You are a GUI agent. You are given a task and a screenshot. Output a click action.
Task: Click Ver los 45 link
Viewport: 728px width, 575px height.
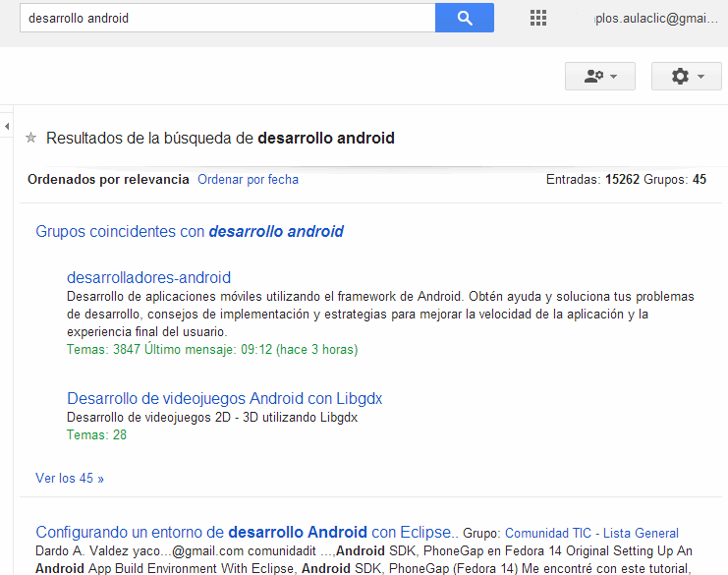click(70, 479)
